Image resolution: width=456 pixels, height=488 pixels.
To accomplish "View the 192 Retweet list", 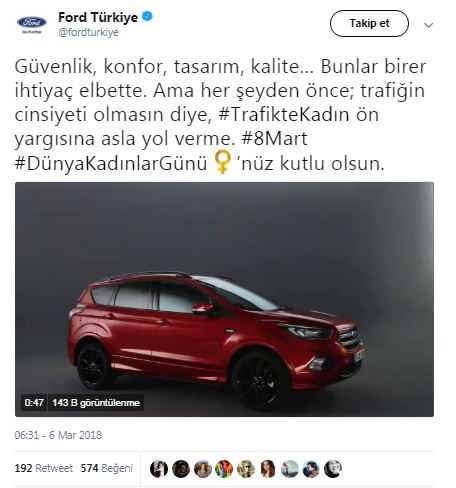I will (44, 468).
